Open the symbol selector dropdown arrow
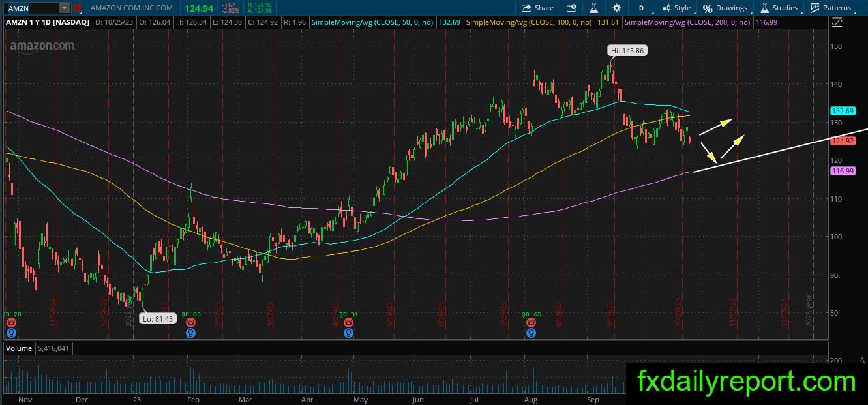 (65, 8)
